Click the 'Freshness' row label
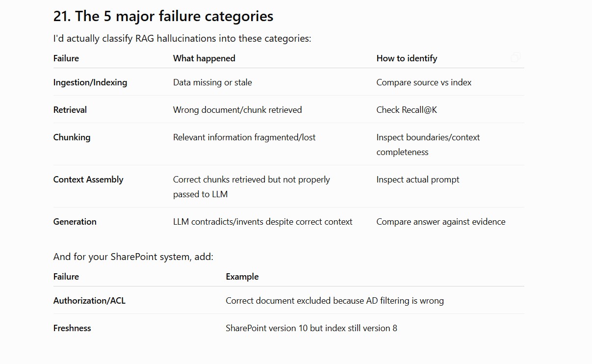The height and width of the screenshot is (364, 592). 72,328
